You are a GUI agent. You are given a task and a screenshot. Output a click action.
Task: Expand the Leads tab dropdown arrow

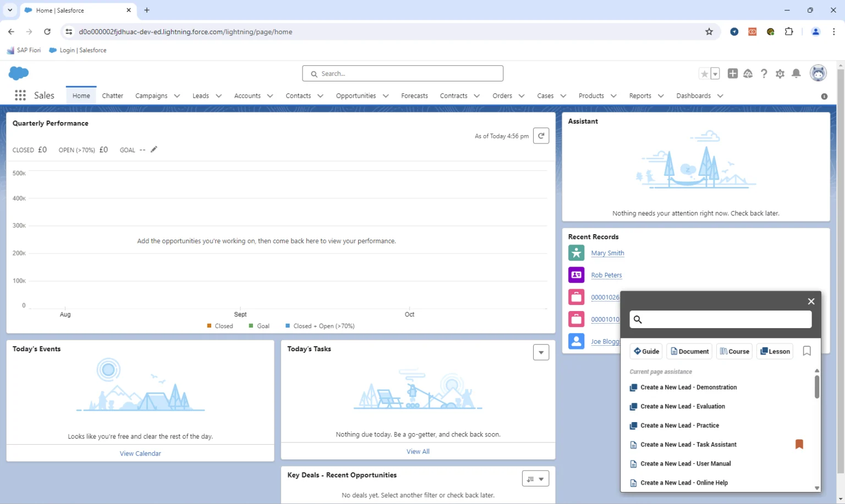click(x=218, y=96)
